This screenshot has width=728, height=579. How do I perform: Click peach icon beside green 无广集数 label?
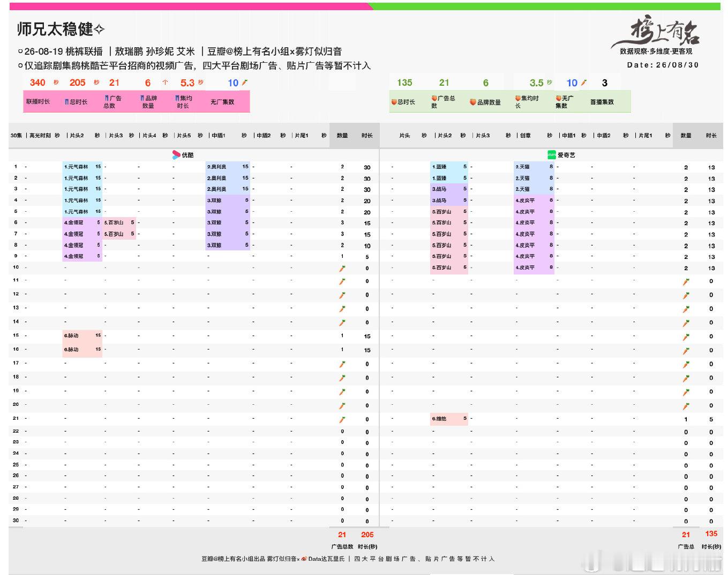559,98
